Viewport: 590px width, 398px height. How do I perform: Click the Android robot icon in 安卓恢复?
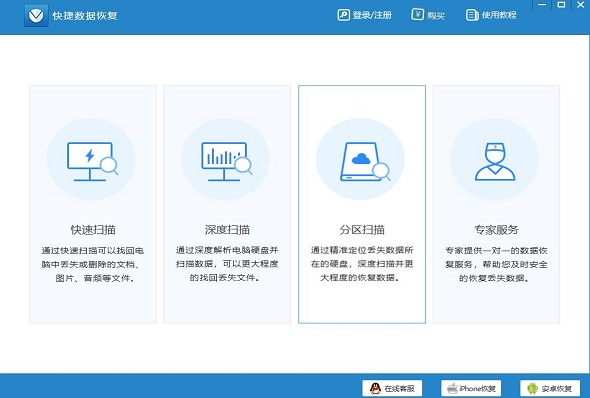click(x=532, y=388)
